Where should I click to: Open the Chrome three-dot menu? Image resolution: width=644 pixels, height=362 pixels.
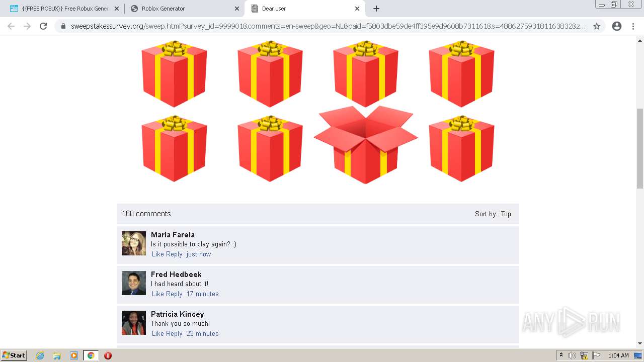point(633,26)
